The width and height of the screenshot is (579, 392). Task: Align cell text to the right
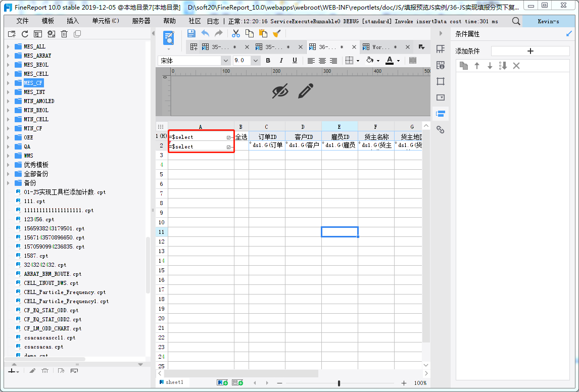pyautogui.click(x=333, y=61)
